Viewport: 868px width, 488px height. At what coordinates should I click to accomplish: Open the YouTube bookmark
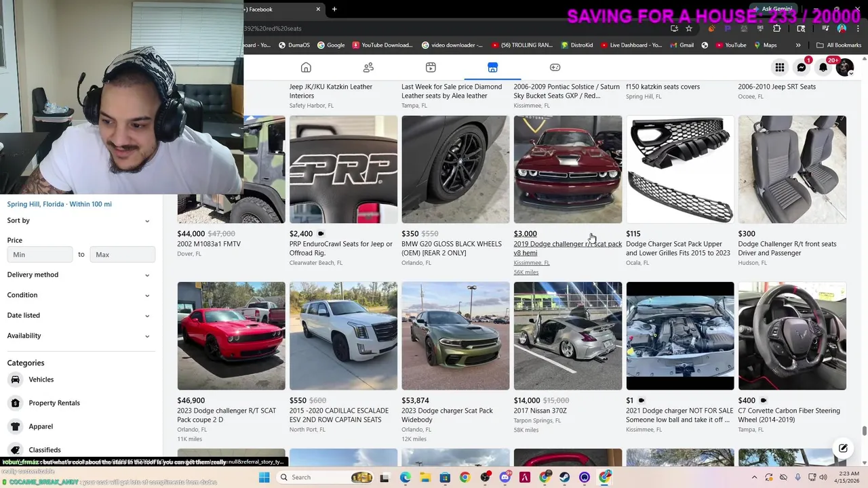tap(730, 45)
